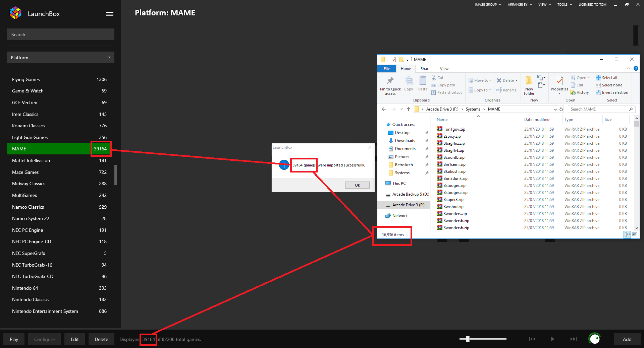Open History in Explorer ribbon
644x348 pixels.
pos(580,92)
